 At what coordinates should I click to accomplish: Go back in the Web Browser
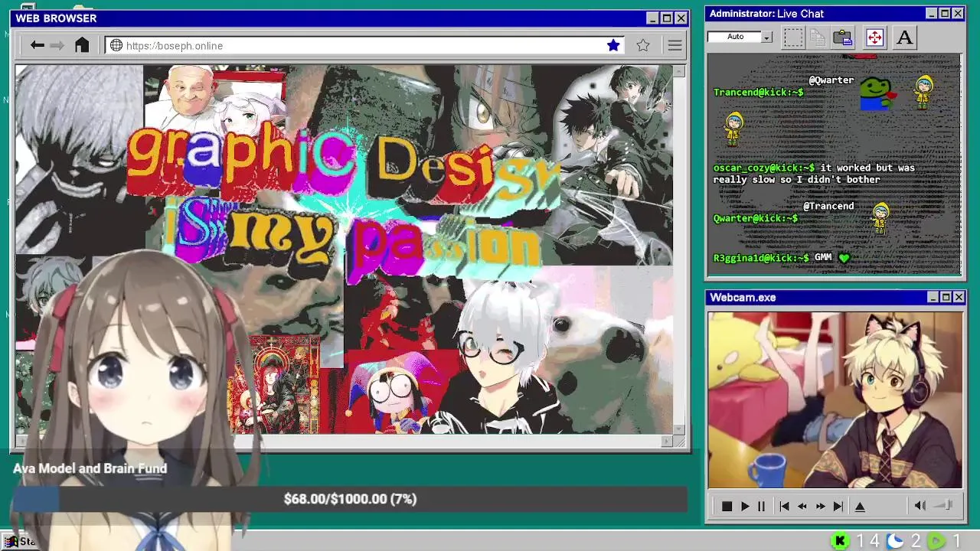pos(37,45)
